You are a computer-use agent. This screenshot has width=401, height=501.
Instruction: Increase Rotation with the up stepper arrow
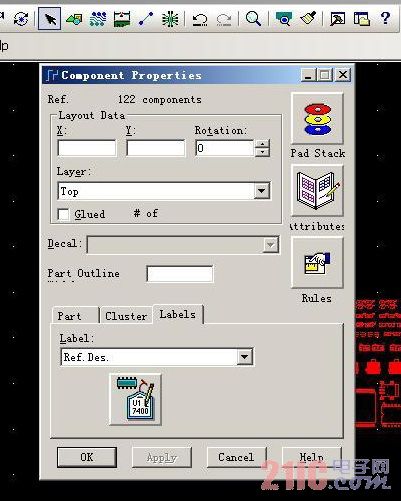[x=262, y=144]
